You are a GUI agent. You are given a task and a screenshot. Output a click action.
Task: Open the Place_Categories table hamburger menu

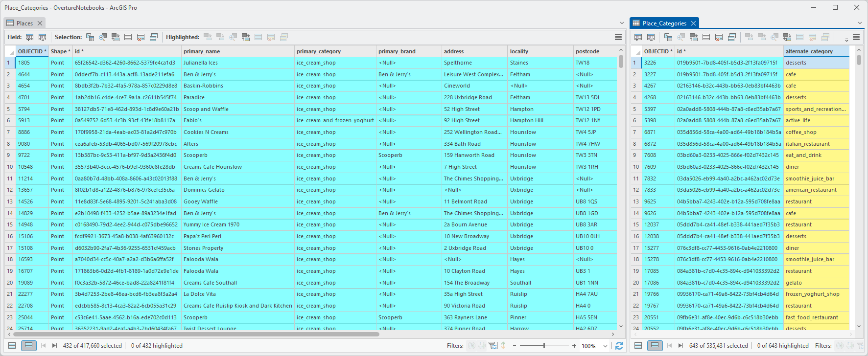point(856,37)
